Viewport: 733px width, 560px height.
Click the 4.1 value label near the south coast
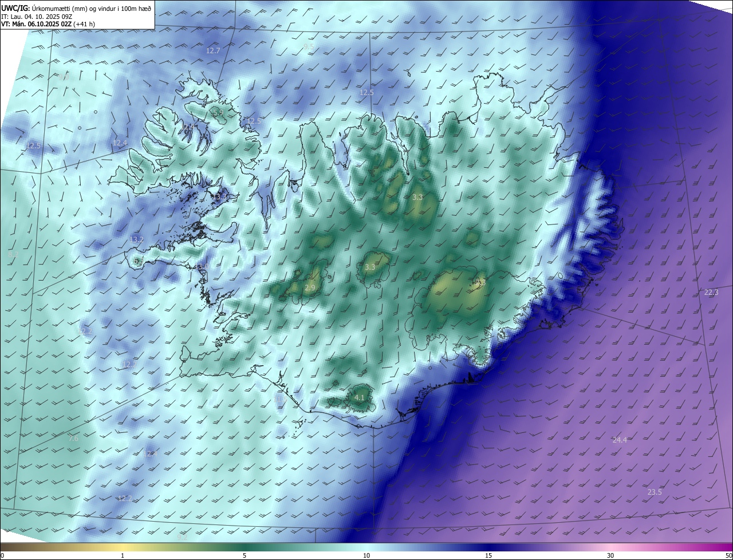[x=360, y=397]
